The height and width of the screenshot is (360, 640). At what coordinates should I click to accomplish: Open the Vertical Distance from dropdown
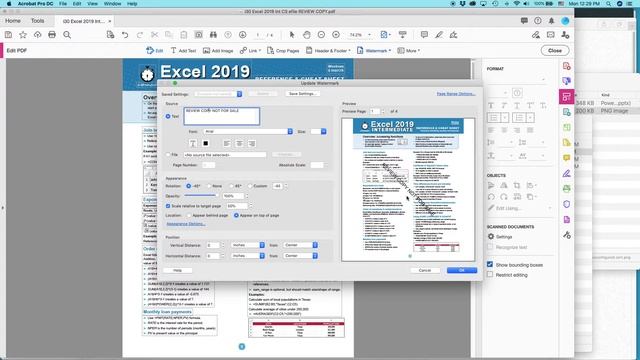pyautogui.click(x=300, y=245)
